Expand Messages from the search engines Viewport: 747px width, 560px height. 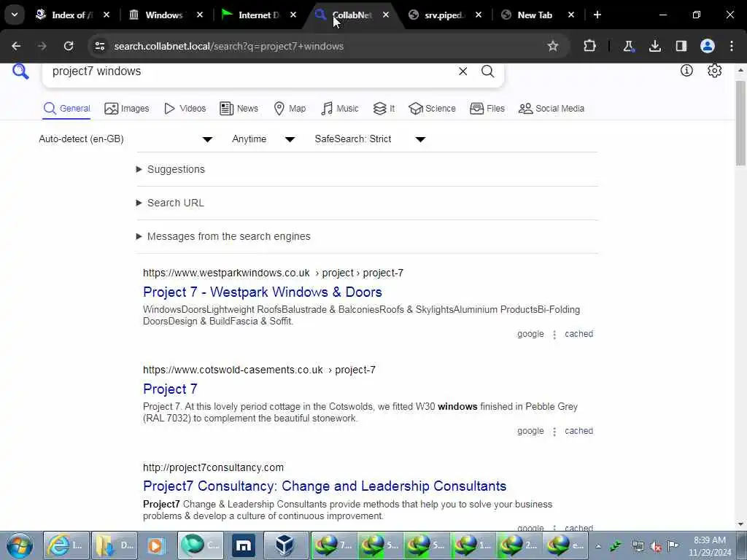click(223, 237)
